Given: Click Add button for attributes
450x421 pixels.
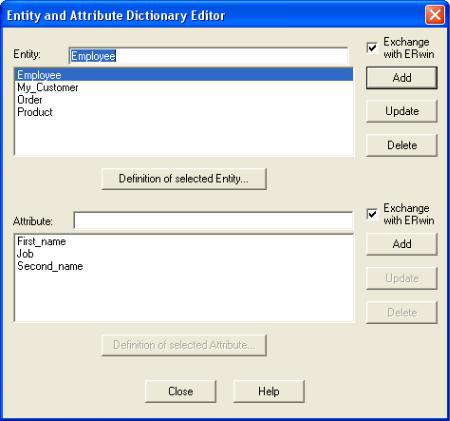Looking at the screenshot, I should (402, 244).
